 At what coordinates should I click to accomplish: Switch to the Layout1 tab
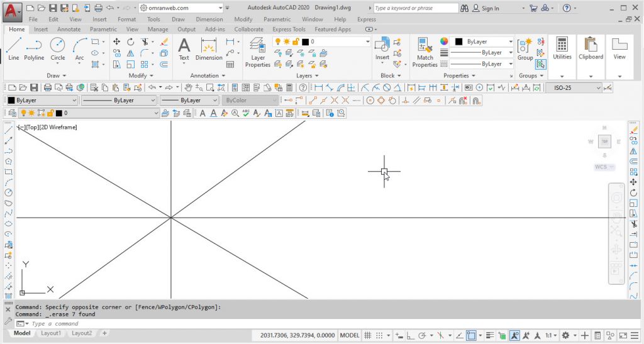click(x=51, y=333)
